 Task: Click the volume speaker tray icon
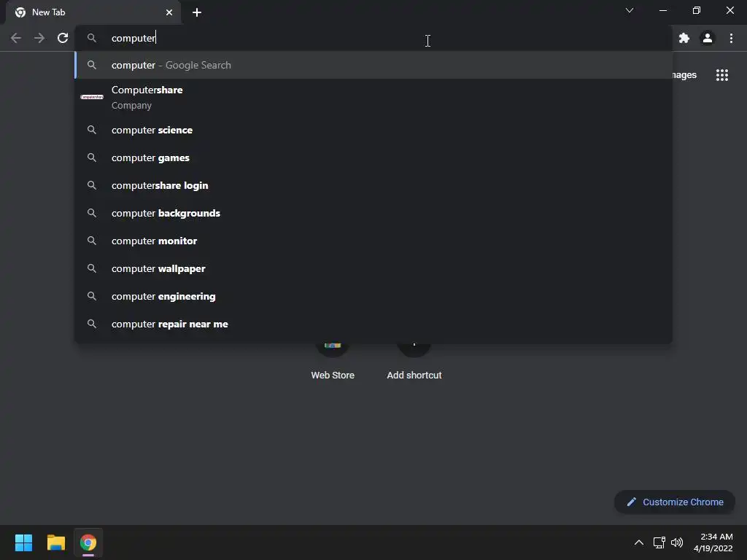[676, 542]
